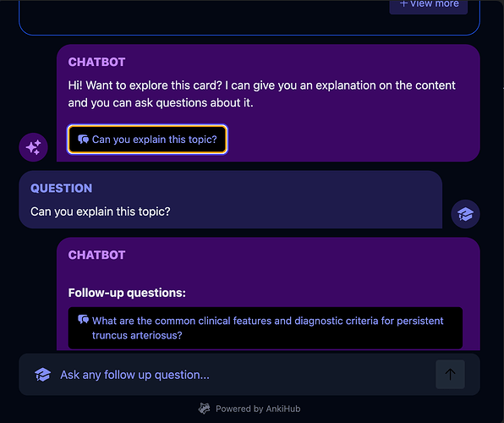Click the CHATBOT heading above Follow-up questions

pyautogui.click(x=96, y=255)
